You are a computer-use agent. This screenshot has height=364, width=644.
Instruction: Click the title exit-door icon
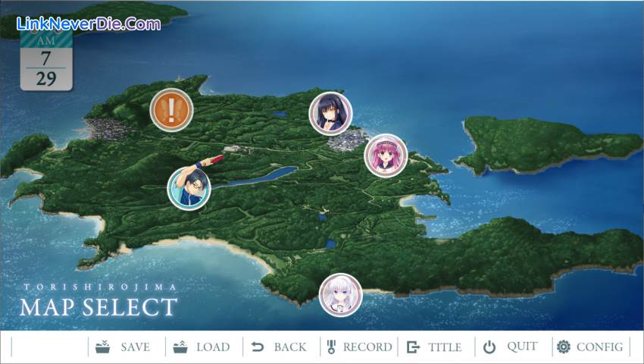pos(413,347)
